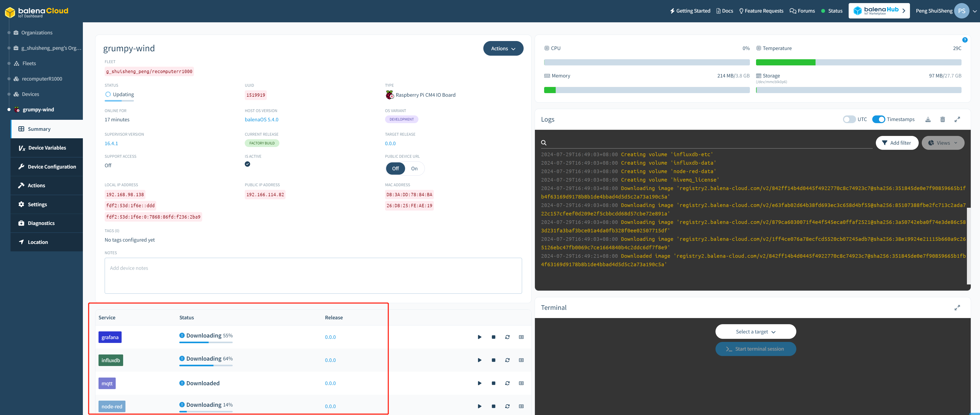Clear logs with trash icon
This screenshot has width=980, height=415.
942,120
